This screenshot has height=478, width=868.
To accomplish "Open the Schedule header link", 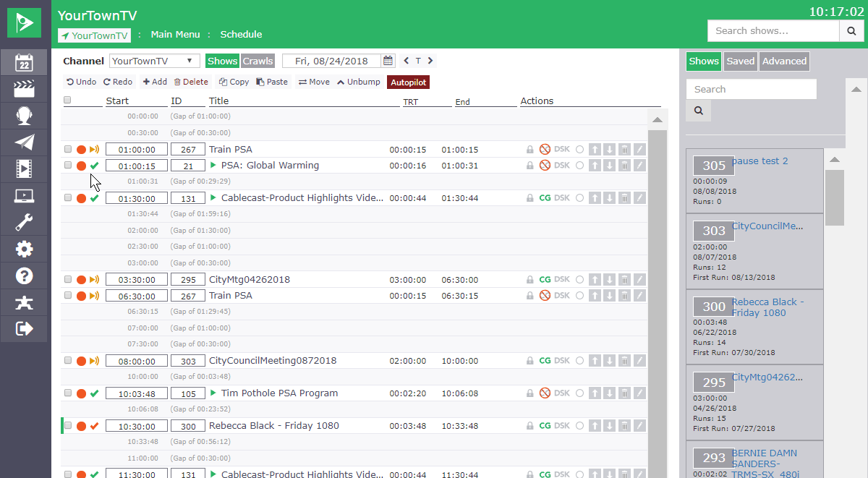I will pos(241,35).
